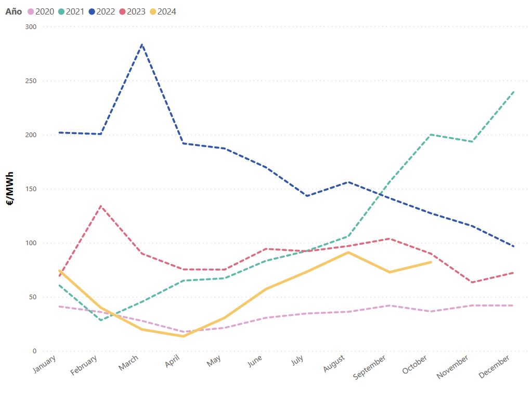Select the December x-axis label
The width and height of the screenshot is (532, 398).
pos(495,366)
